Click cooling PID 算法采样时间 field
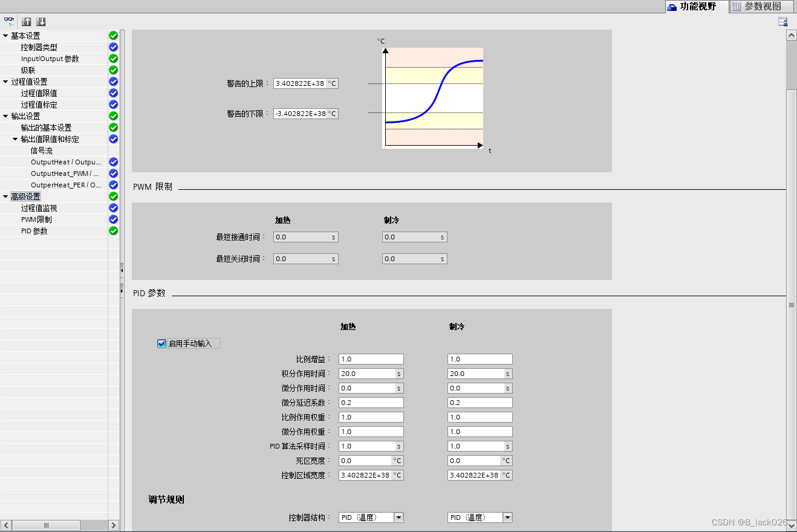Image resolution: width=797 pixels, height=532 pixels. coord(480,446)
